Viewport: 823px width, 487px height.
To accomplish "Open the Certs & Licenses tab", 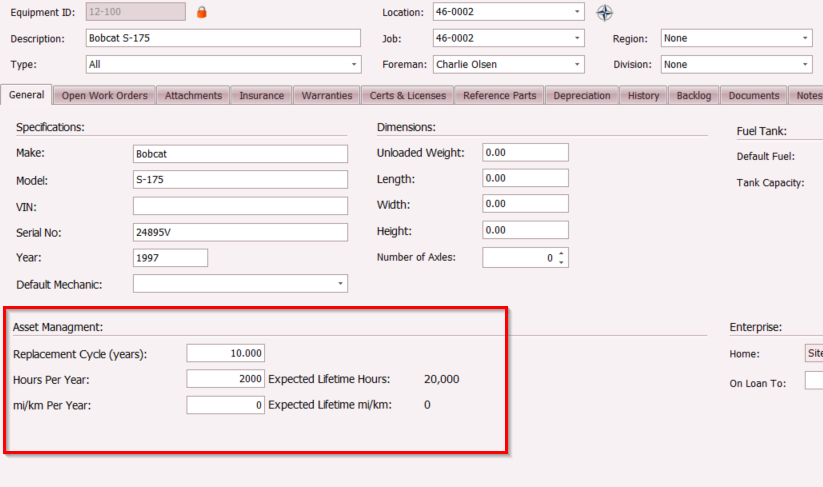I will point(406,96).
